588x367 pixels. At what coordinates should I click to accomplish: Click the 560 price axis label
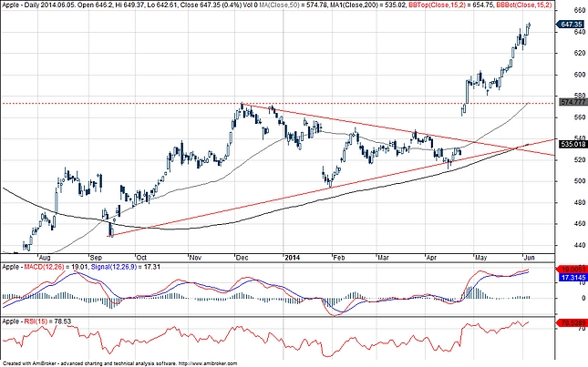pyautogui.click(x=580, y=117)
